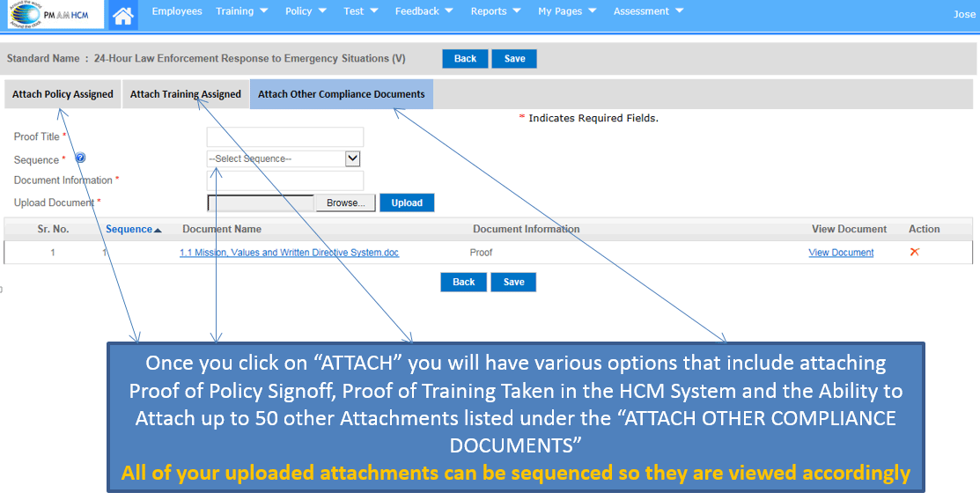The height and width of the screenshot is (500, 980).
Task: Click the PM AM HCM logo
Action: (x=53, y=14)
